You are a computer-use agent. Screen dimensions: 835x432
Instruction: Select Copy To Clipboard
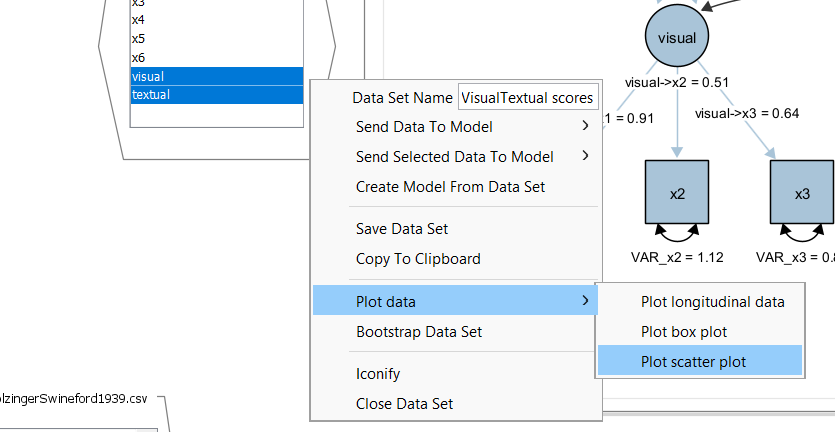[x=418, y=258]
